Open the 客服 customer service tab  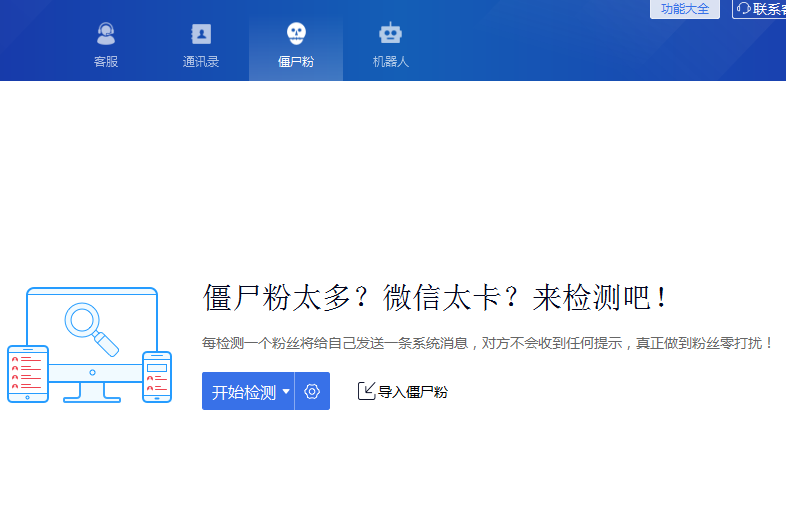coord(106,46)
